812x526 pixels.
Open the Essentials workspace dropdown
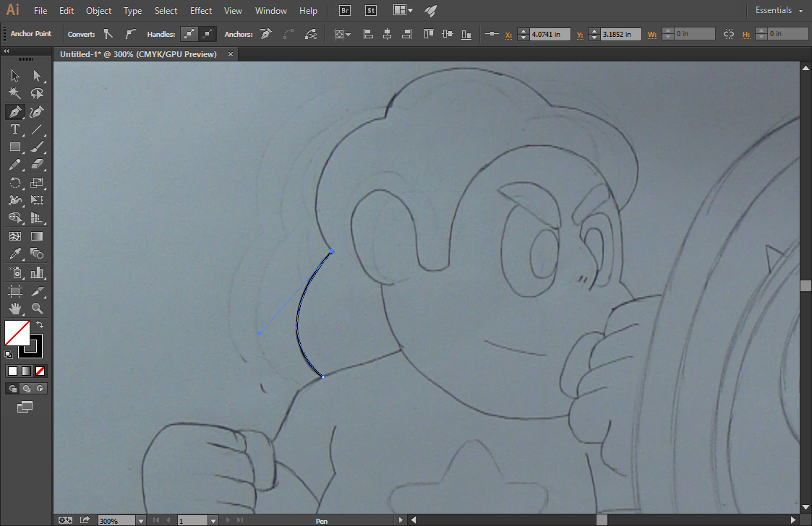click(779, 10)
